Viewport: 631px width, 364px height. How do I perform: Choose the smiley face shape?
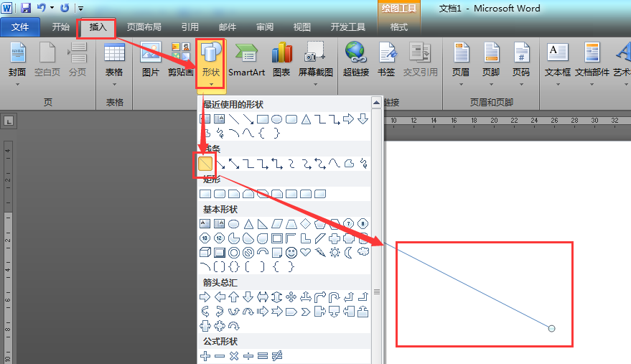point(291,253)
